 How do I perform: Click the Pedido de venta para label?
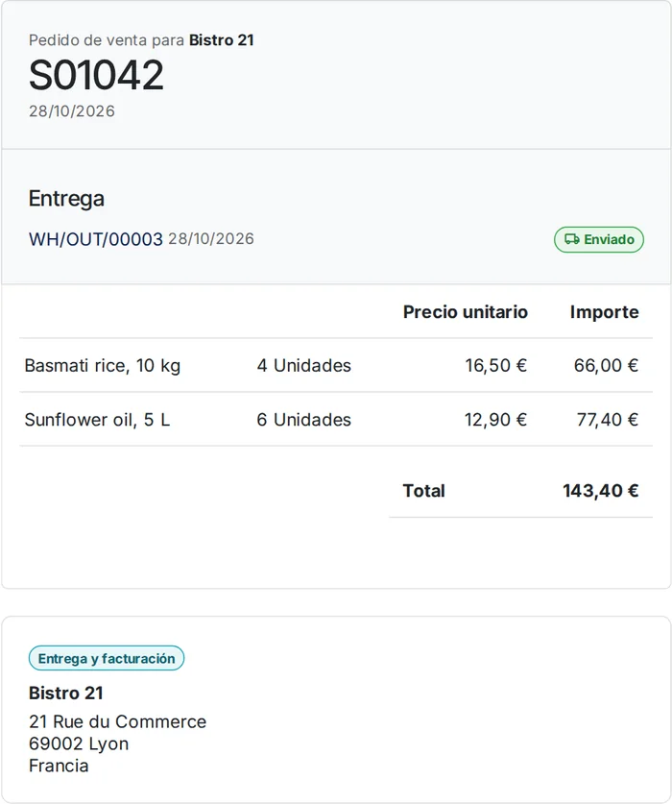coord(107,40)
